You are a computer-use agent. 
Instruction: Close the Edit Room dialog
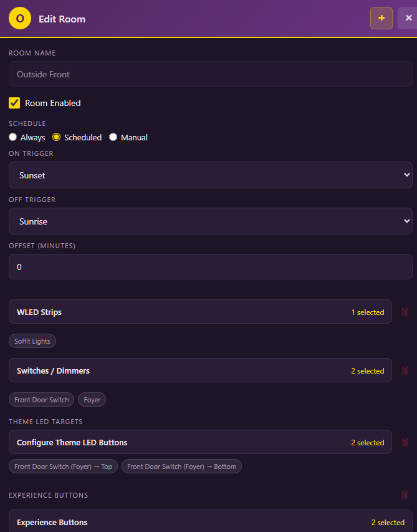coord(408,18)
